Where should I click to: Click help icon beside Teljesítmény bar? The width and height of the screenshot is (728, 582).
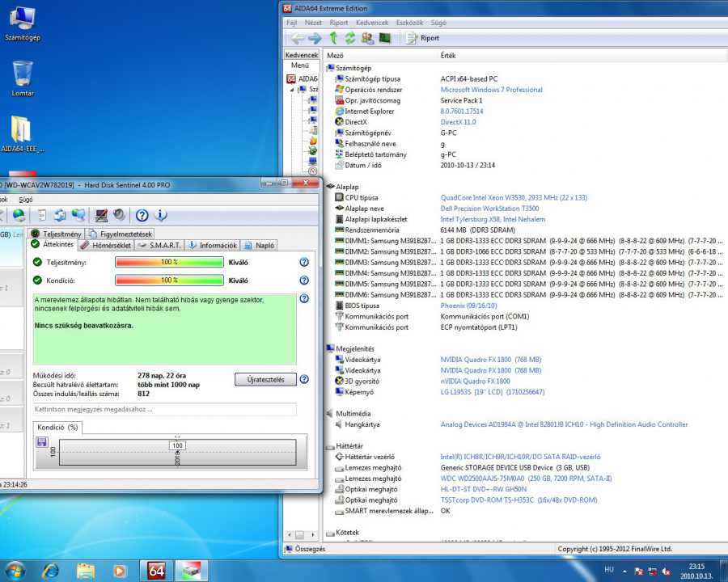click(x=304, y=262)
